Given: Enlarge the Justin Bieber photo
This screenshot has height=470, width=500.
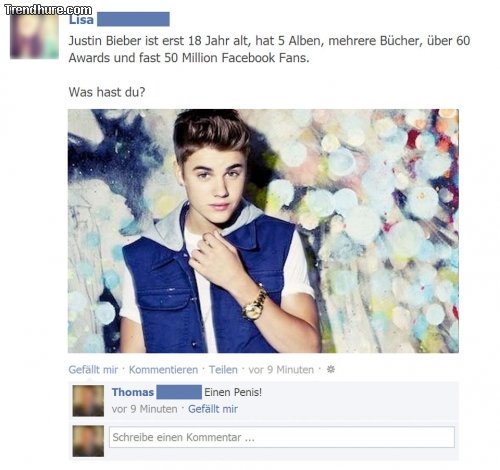Looking at the screenshot, I should coord(263,231).
